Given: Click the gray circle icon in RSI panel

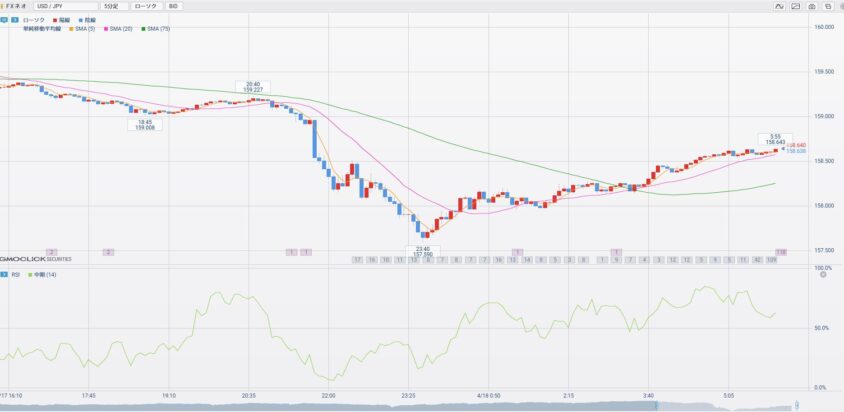Looking at the screenshot, I should point(822,273).
